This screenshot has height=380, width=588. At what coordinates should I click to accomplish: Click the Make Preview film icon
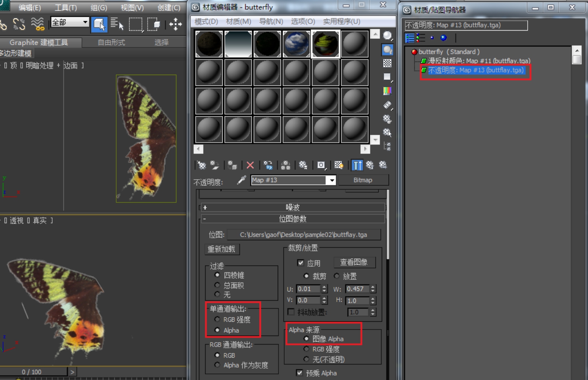point(387,105)
